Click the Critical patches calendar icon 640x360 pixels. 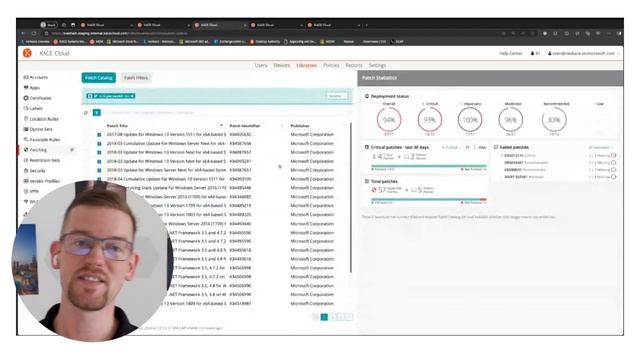pyautogui.click(x=367, y=147)
